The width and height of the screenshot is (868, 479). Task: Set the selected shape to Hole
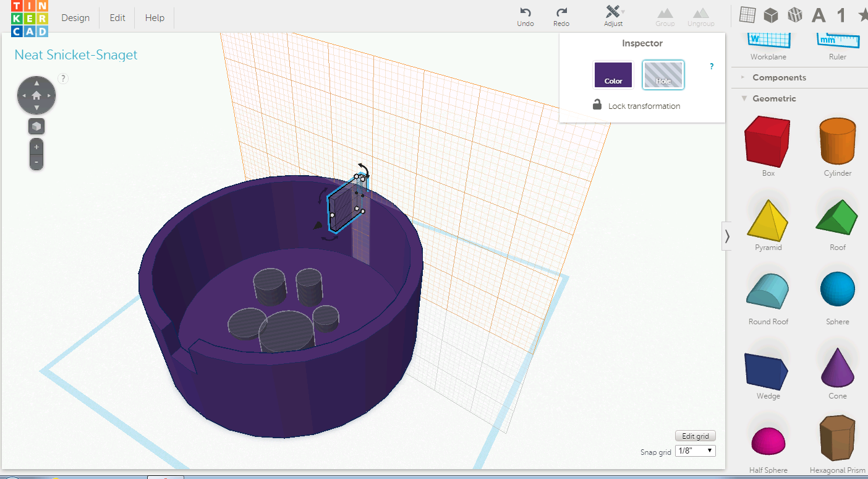pos(663,75)
